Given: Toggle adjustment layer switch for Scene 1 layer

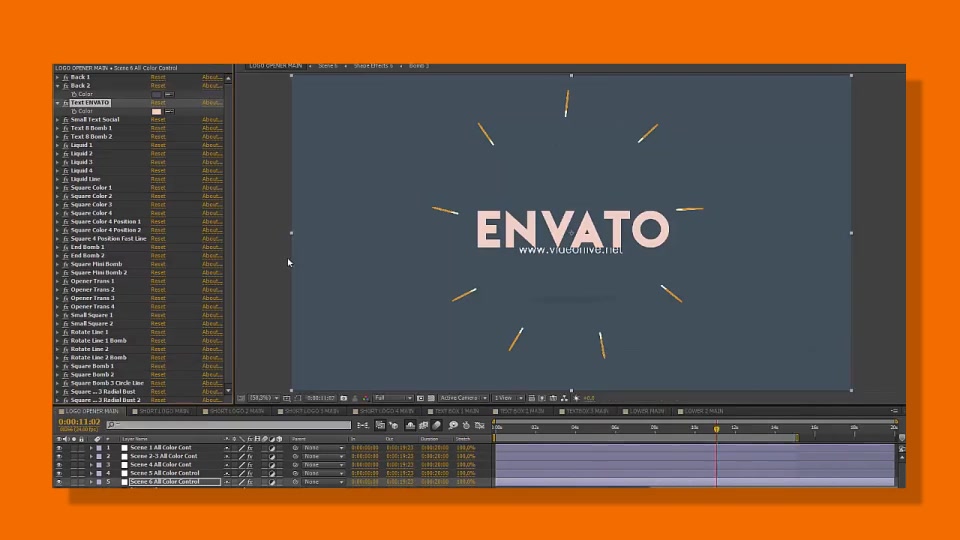Looking at the screenshot, I should tap(272, 448).
